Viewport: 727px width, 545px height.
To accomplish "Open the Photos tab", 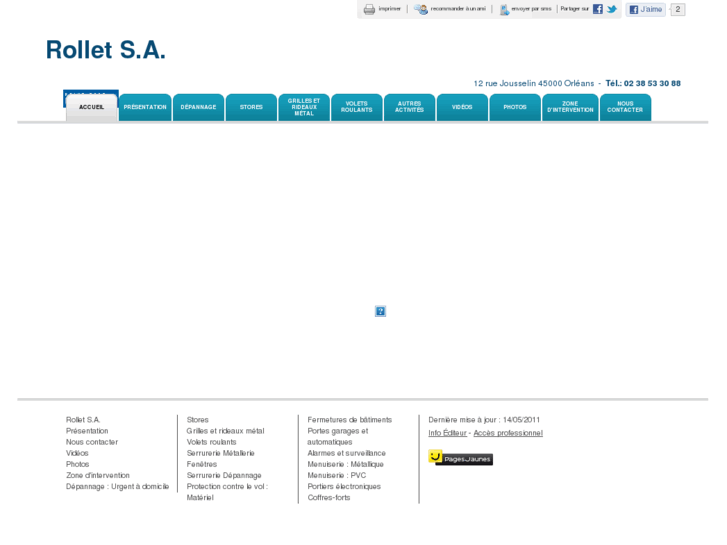I will coord(515,107).
